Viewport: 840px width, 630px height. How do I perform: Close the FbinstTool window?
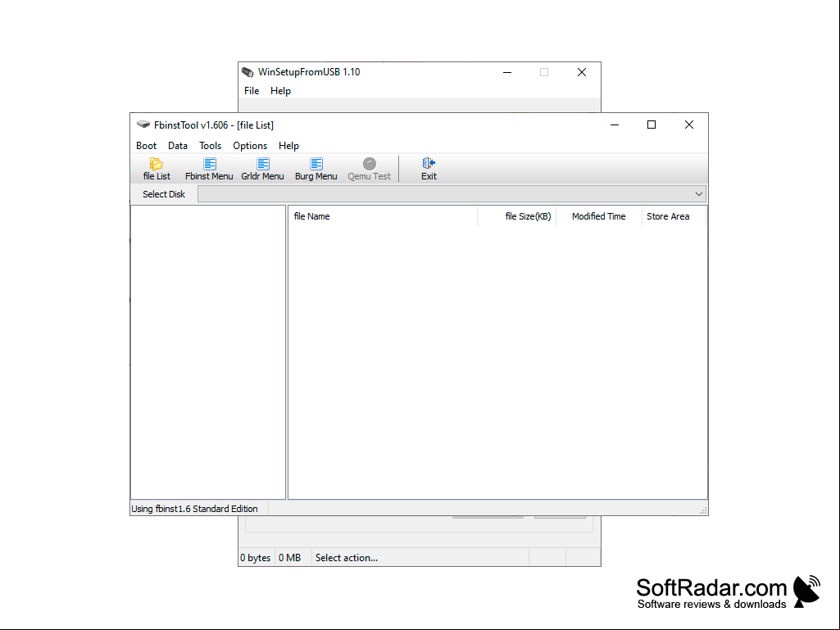[689, 125]
